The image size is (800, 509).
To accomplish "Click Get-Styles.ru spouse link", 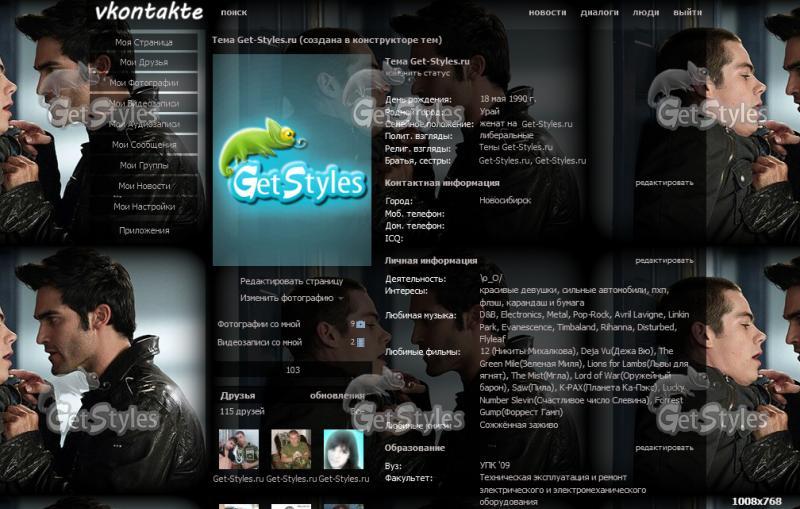I will coord(547,124).
